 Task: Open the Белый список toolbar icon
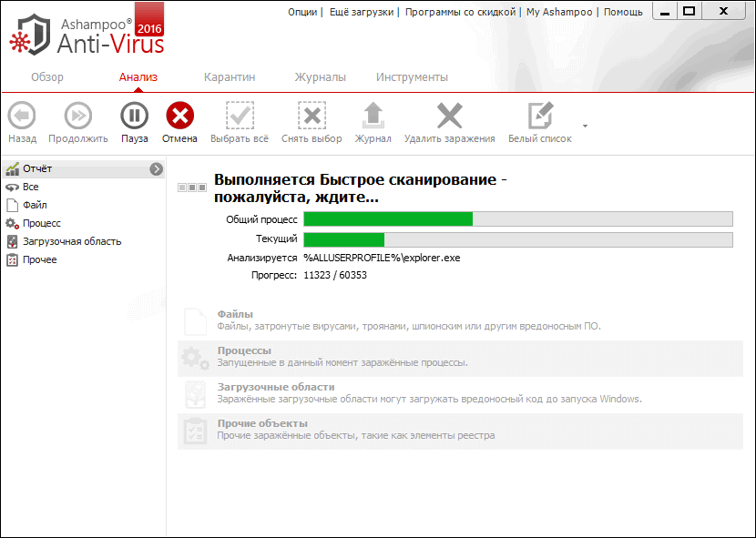(x=541, y=123)
